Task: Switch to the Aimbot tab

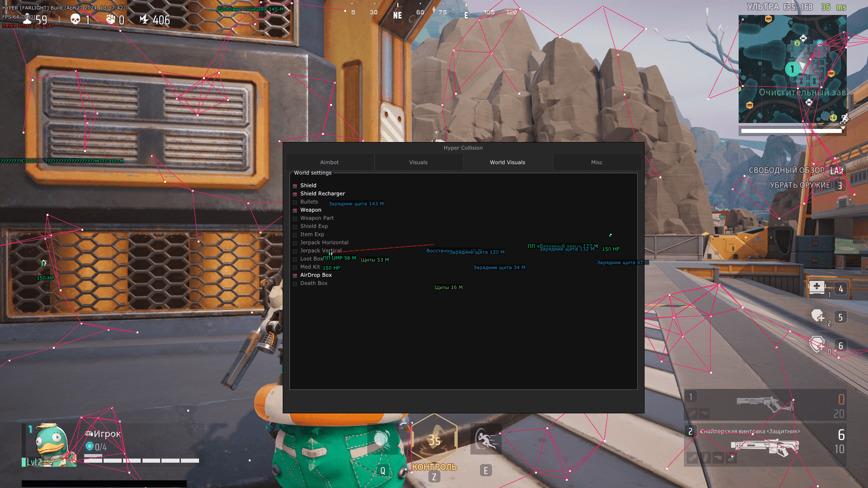Action: pyautogui.click(x=329, y=162)
